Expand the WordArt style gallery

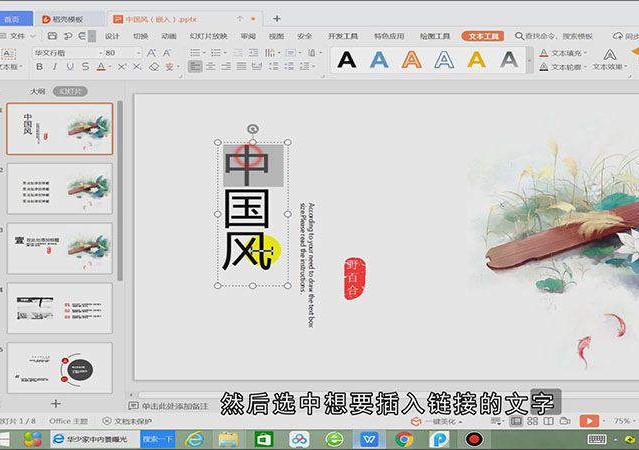point(529,60)
